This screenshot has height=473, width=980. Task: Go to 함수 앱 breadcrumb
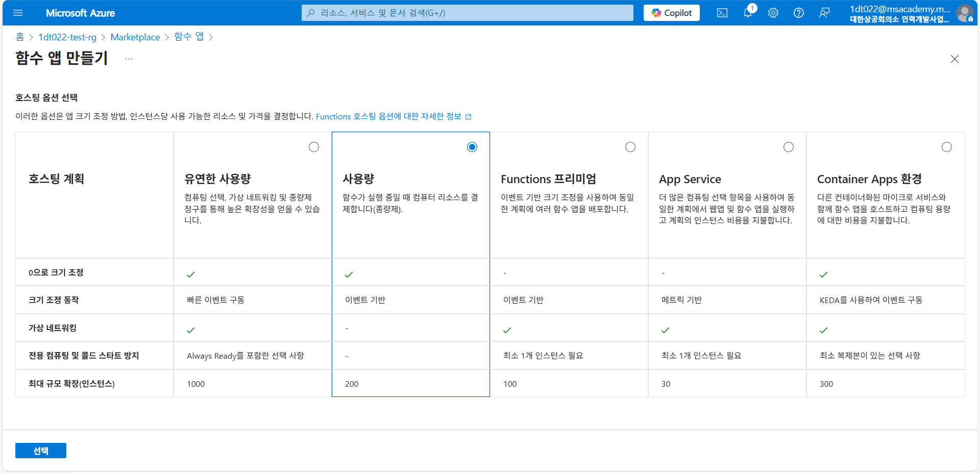[189, 37]
